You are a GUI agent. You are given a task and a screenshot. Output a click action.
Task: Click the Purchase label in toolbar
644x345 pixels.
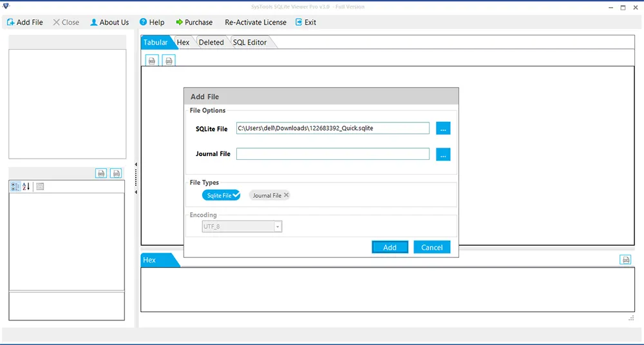(x=198, y=22)
